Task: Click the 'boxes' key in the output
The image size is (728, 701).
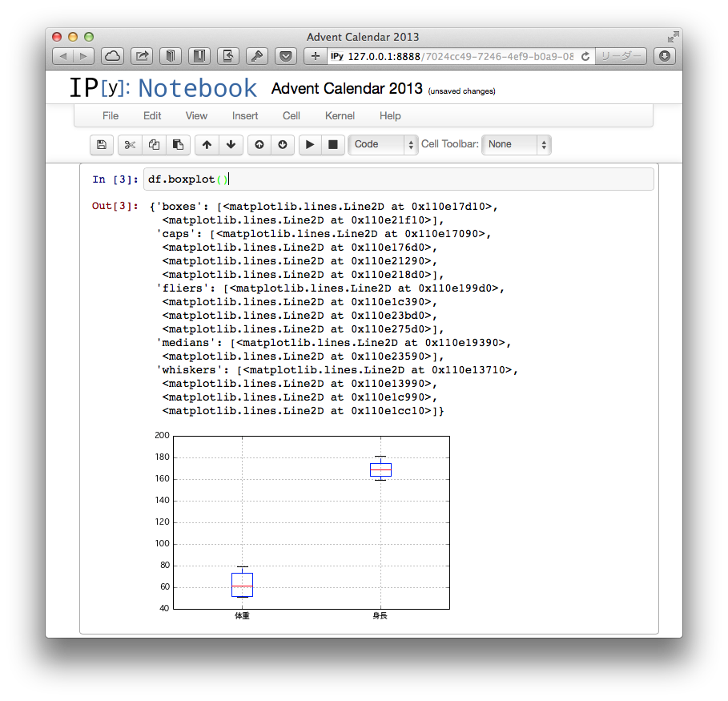Action: (179, 207)
